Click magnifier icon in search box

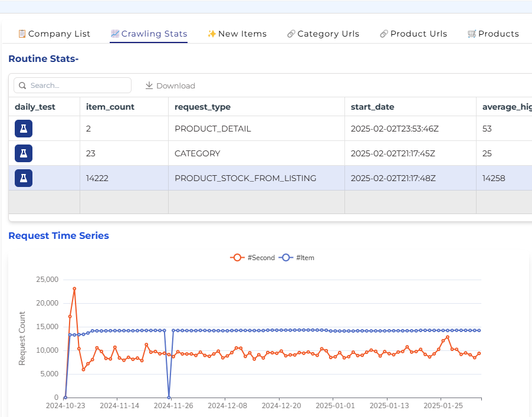pyautogui.click(x=22, y=86)
